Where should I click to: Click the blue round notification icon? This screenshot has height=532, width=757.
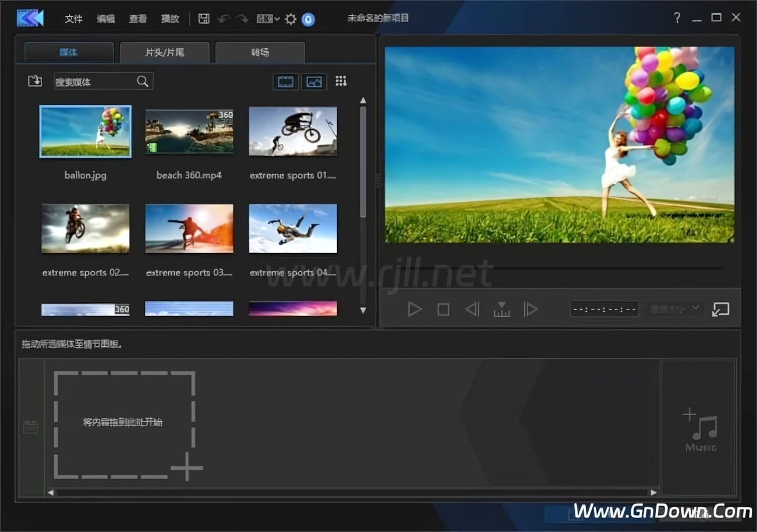point(308,19)
